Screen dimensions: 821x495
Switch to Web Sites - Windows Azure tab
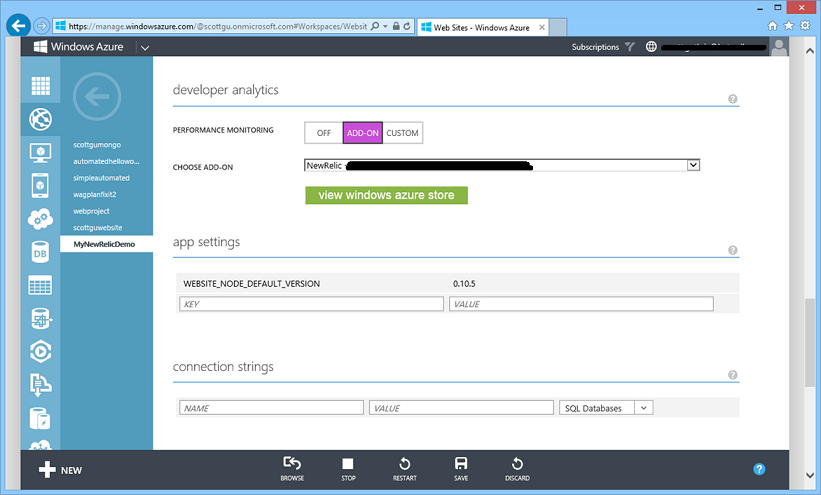tap(482, 27)
